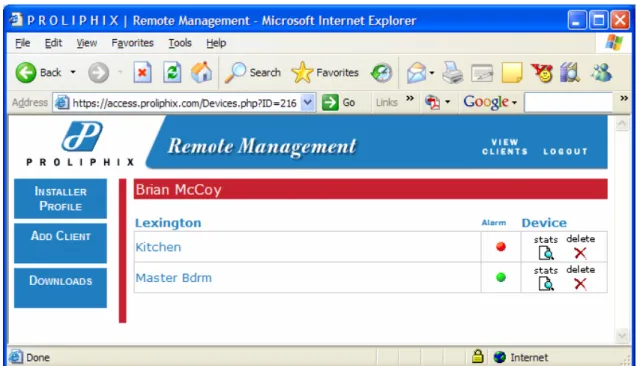Open the PDF toolbar dropdown arrow
This screenshot has width=640, height=366.
(448, 102)
